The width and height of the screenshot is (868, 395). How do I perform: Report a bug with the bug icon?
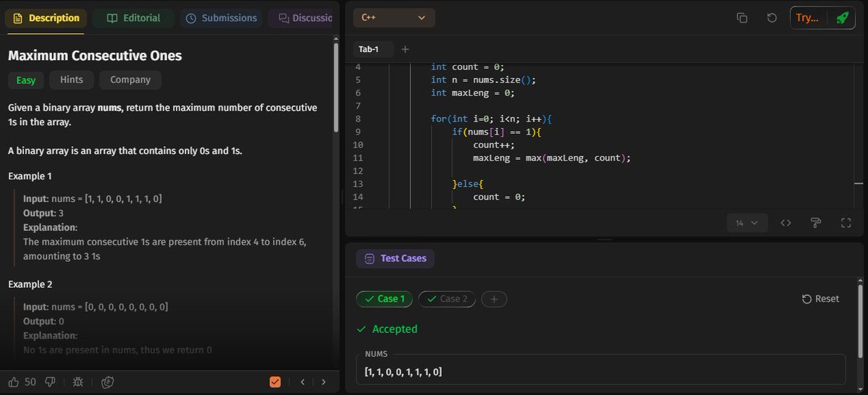pos(78,382)
